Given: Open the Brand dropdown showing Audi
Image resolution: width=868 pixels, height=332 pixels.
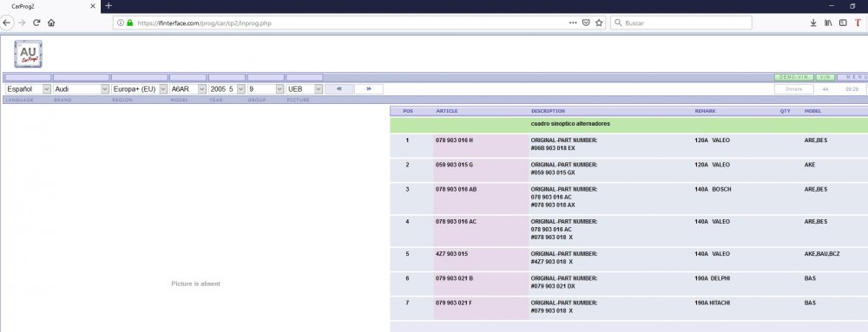Looking at the screenshot, I should pos(82,89).
